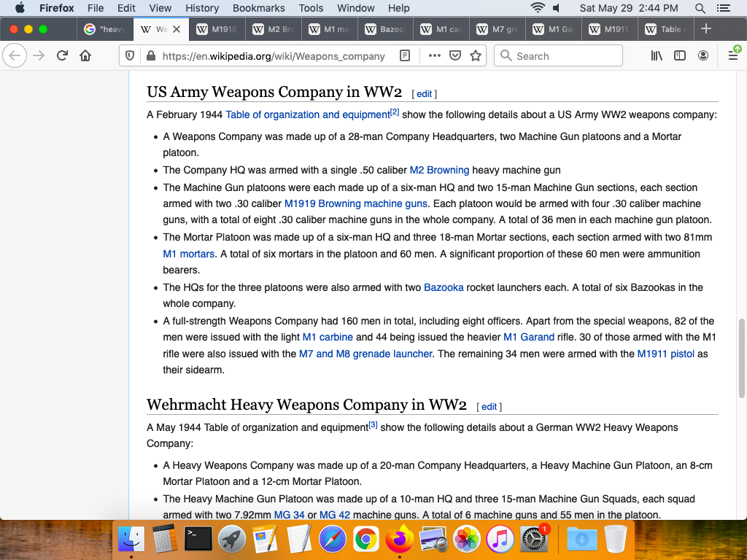The width and height of the screenshot is (747, 560).
Task: Launch Google Chrome from the Dock
Action: pos(365,540)
